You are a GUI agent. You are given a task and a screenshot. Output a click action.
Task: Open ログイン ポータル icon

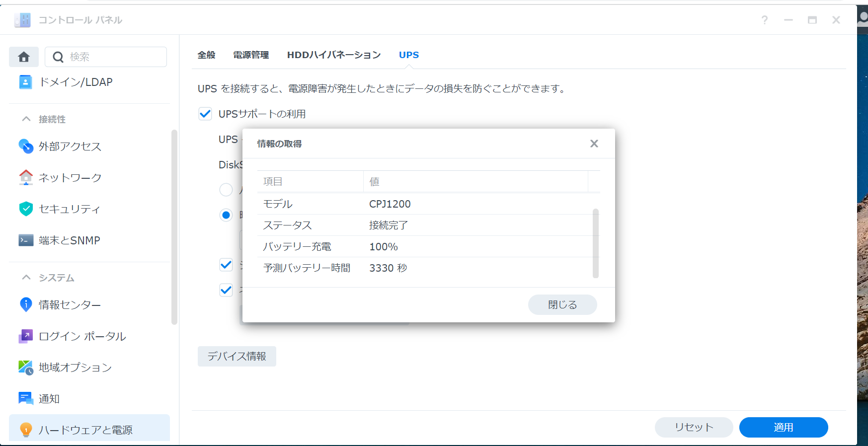(26, 336)
